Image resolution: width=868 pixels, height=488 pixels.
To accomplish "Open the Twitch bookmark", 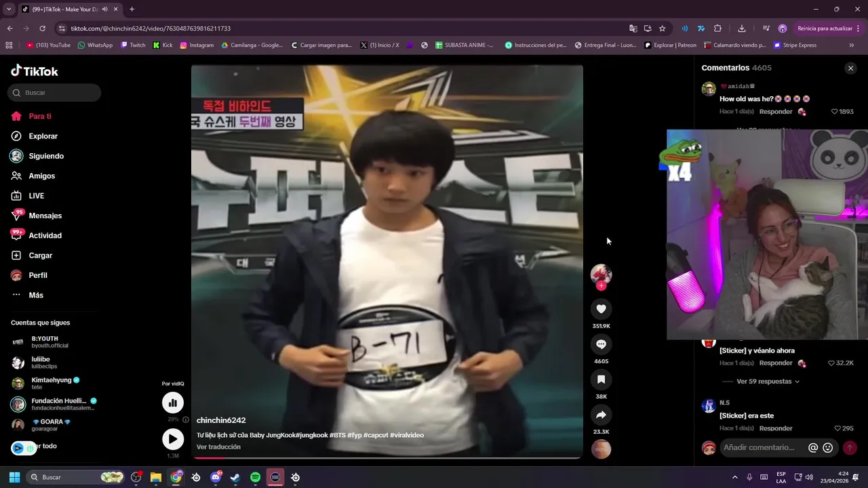I will tap(133, 45).
